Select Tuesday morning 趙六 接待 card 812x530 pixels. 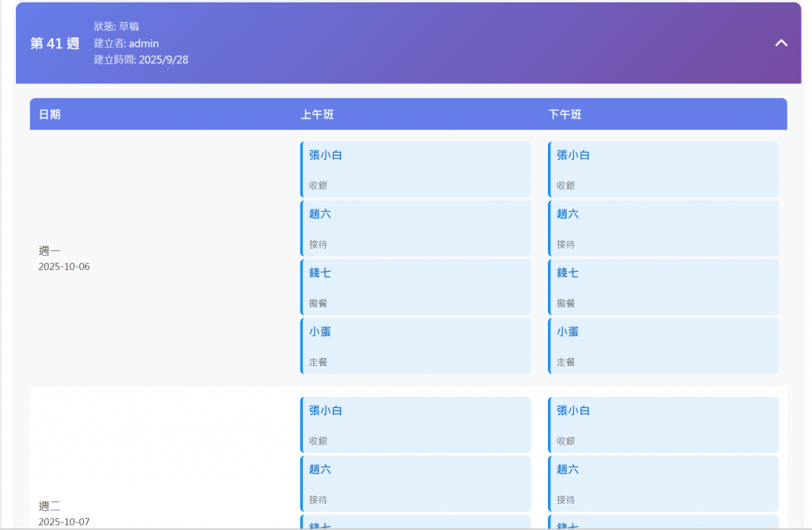tap(416, 484)
